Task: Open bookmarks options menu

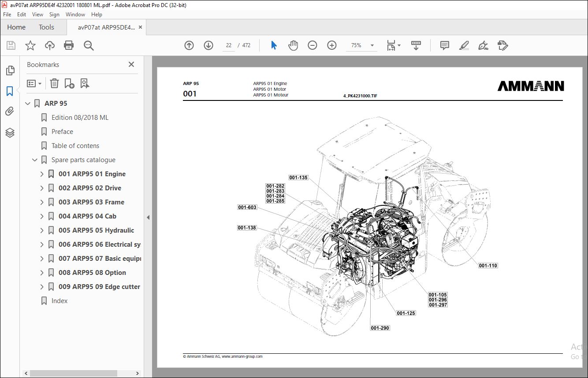Action: pos(34,83)
